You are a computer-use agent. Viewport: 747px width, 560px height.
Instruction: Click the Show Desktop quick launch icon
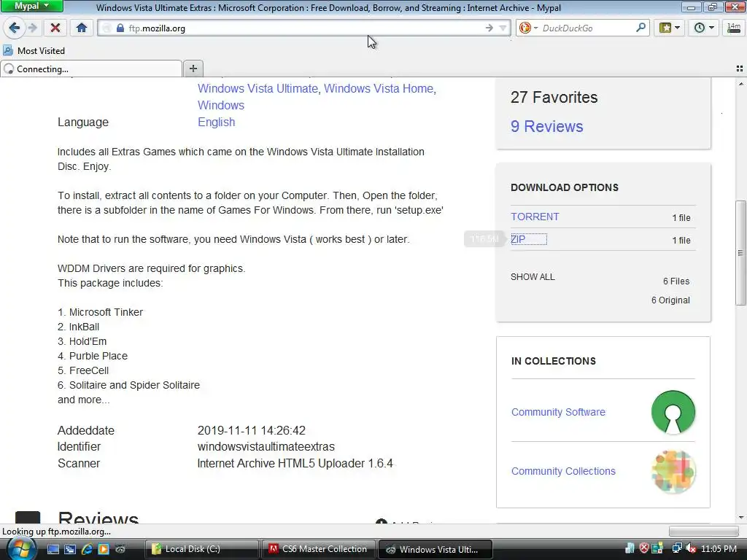click(53, 549)
